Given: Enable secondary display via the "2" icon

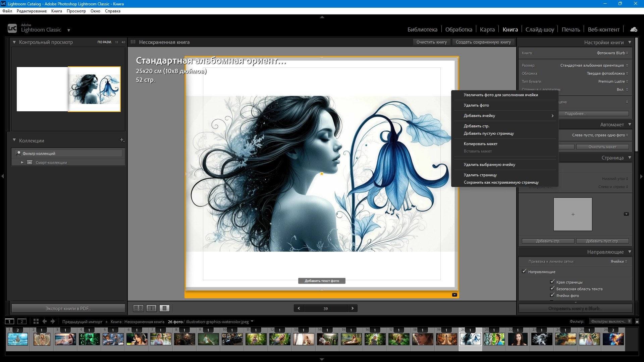Looking at the screenshot, I should point(22,321).
